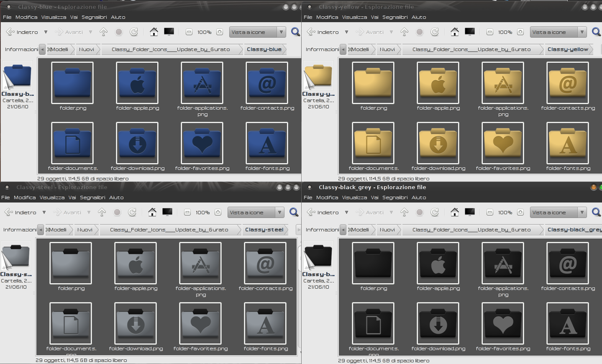The image size is (602, 364).
Task: Open 'Vista a icone' dropdown in Classy-yellow window
Action: 558,32
